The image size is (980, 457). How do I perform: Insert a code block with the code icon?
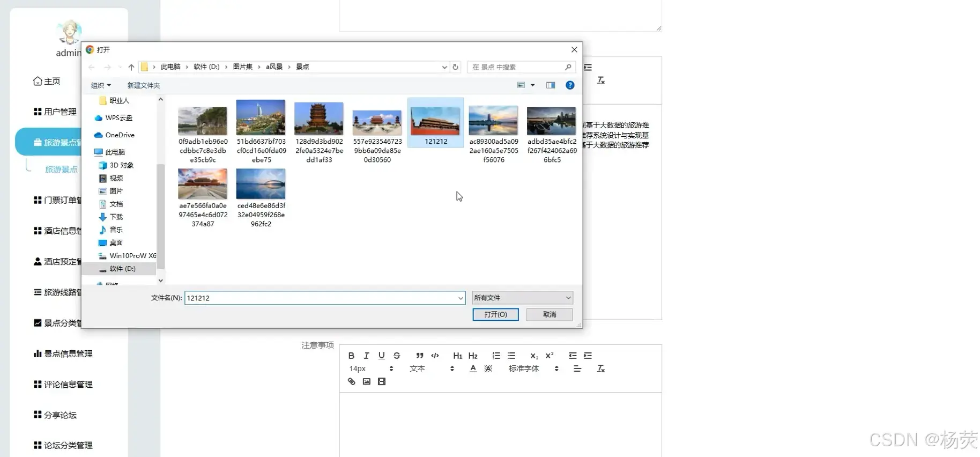click(435, 356)
